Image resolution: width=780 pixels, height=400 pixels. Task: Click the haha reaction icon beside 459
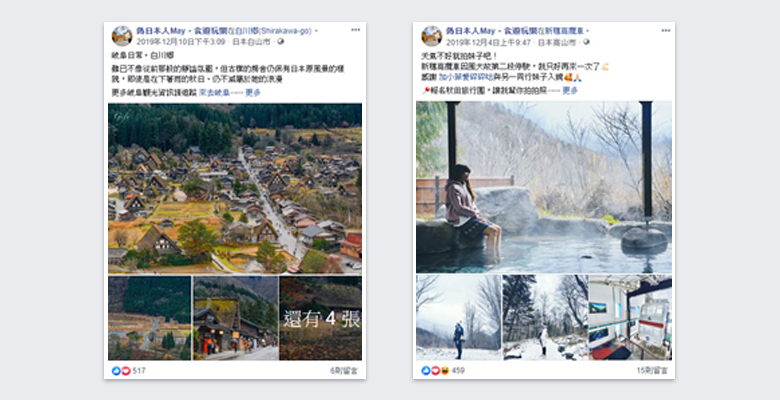(x=445, y=371)
